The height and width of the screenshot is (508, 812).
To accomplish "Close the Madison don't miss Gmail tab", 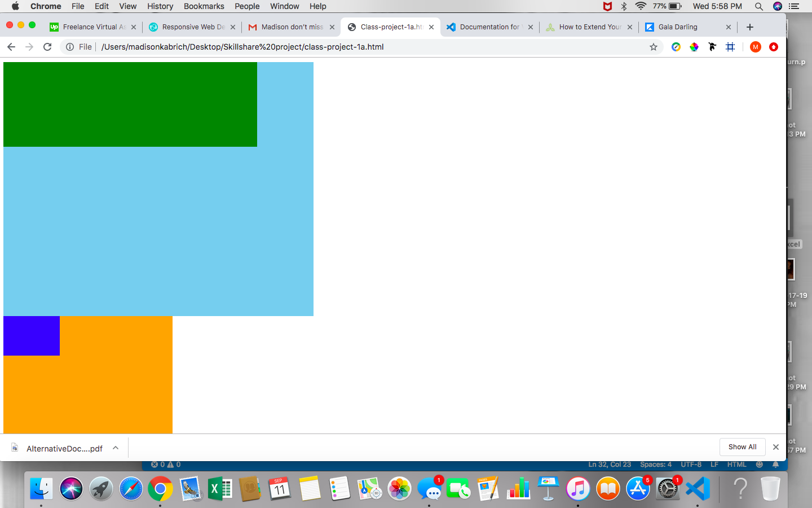I will click(x=332, y=27).
